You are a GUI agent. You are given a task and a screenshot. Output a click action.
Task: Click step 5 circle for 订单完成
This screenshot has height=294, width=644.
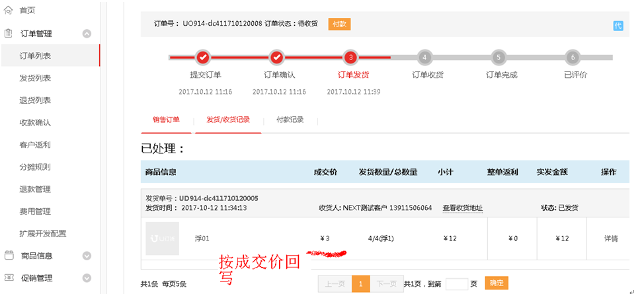point(499,57)
